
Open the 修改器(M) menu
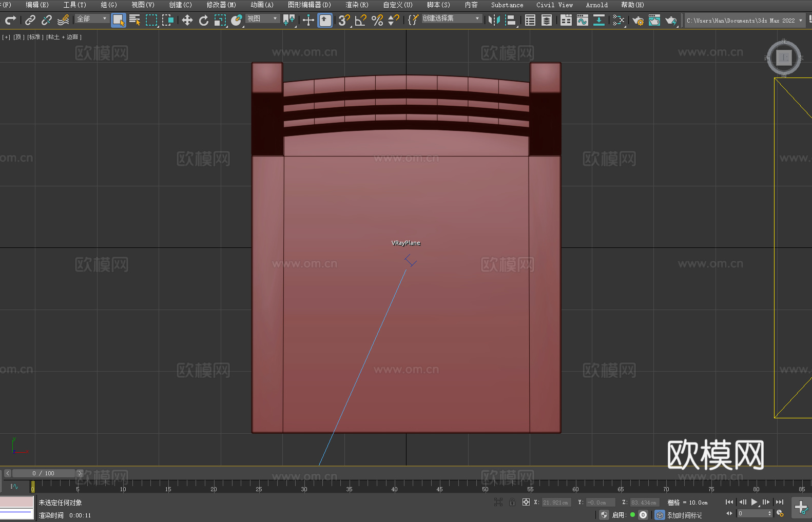click(221, 5)
